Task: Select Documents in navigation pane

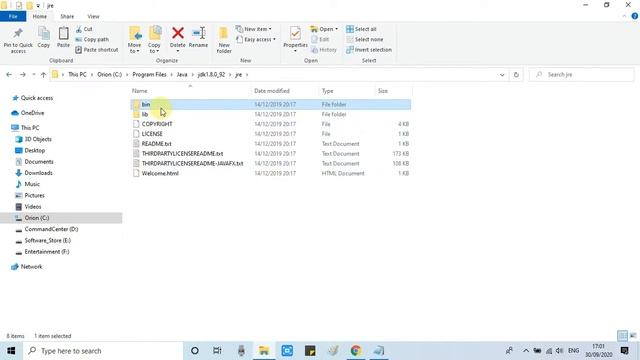Action: coord(39,162)
